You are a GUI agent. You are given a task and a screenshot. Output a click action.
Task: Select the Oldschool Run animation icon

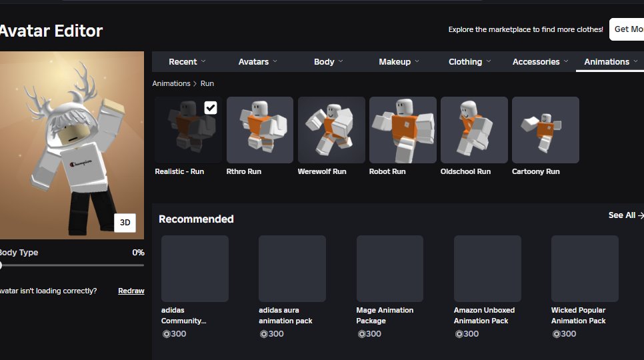(x=474, y=130)
